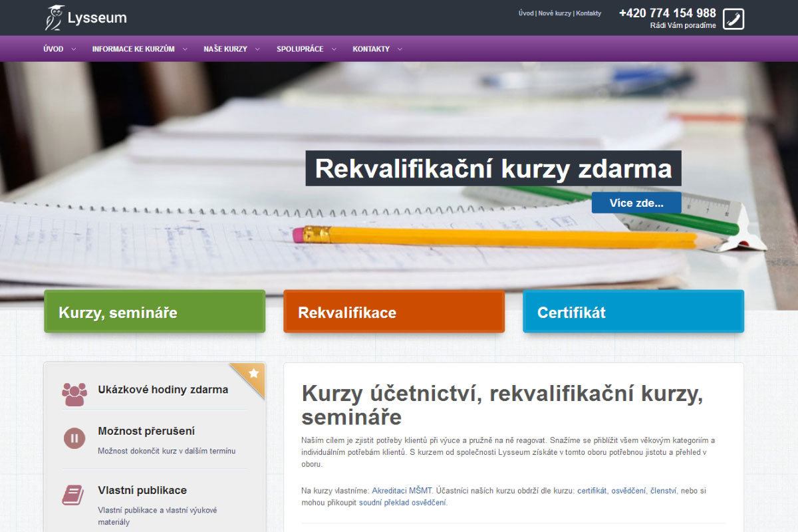The image size is (798, 532).
Task: Click the star ribbon on sidebar corner
Action: pyautogui.click(x=253, y=374)
